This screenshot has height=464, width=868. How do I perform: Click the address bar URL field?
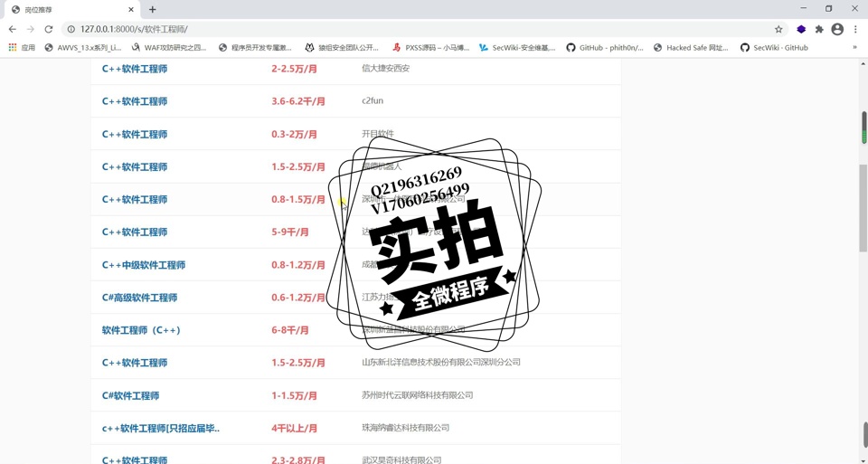[x=407, y=29]
